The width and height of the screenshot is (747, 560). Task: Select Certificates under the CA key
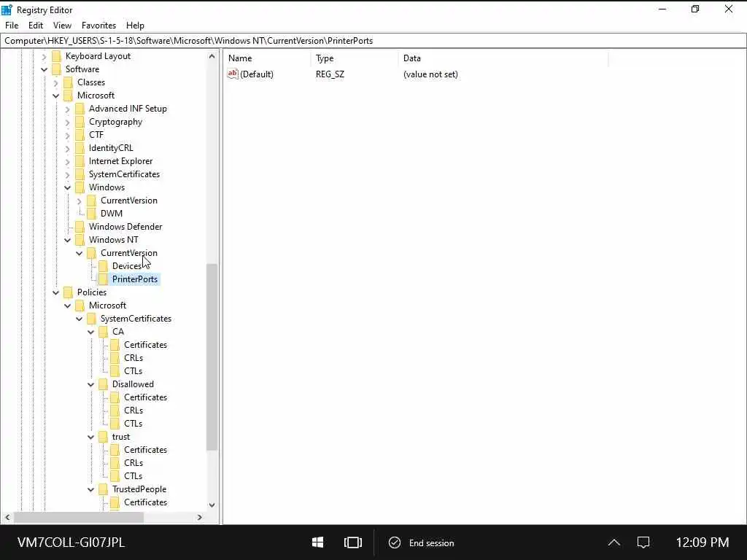[x=145, y=345]
